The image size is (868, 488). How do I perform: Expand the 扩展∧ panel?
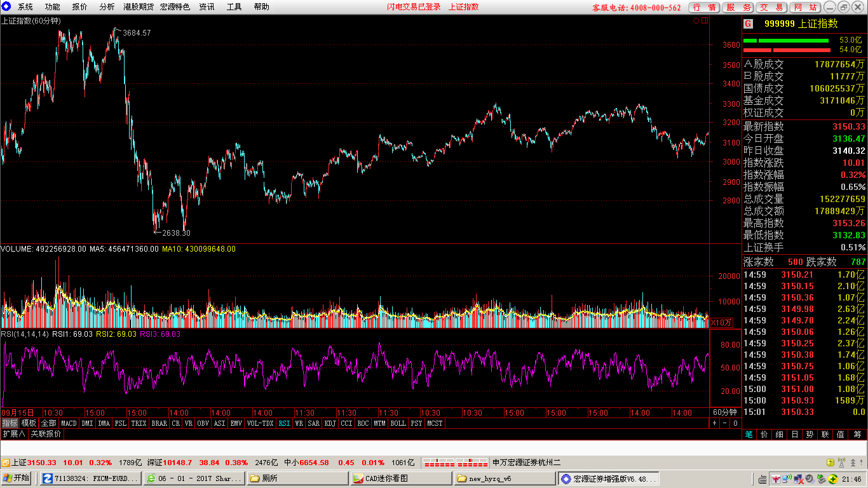(13, 434)
